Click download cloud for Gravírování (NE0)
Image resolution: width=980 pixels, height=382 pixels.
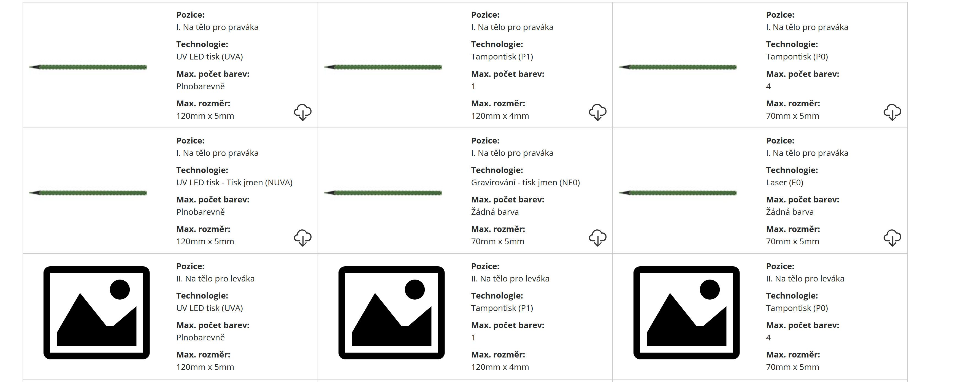click(597, 238)
